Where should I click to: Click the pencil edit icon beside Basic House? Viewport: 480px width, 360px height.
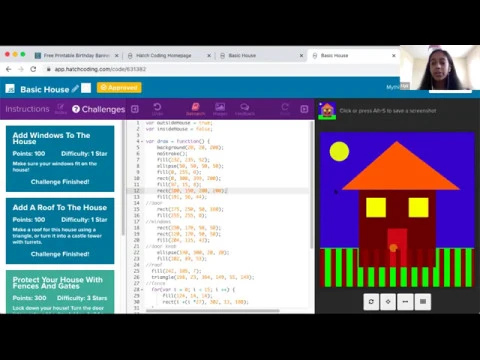[x=75, y=88]
